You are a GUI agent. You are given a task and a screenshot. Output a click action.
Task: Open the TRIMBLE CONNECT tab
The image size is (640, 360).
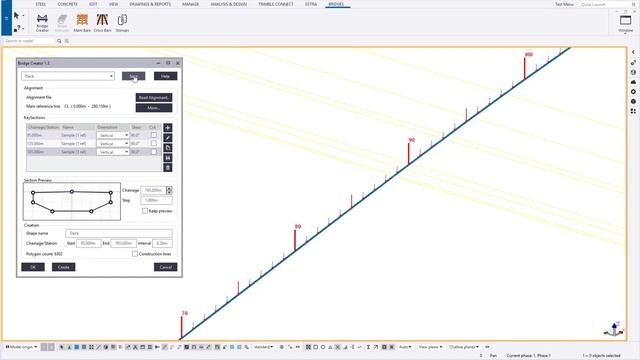pyautogui.click(x=276, y=4)
